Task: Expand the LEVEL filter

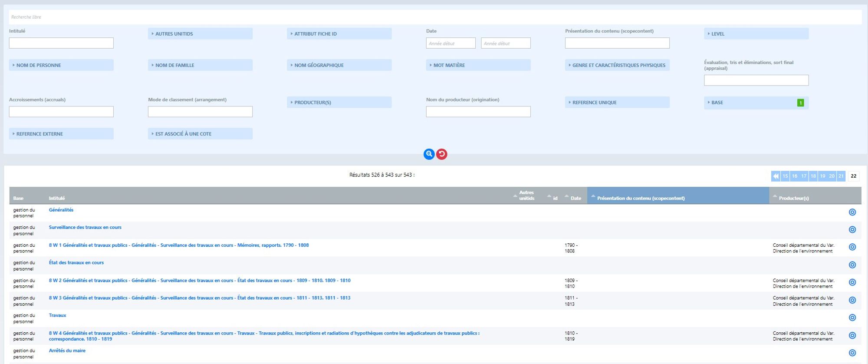Action: tap(756, 34)
